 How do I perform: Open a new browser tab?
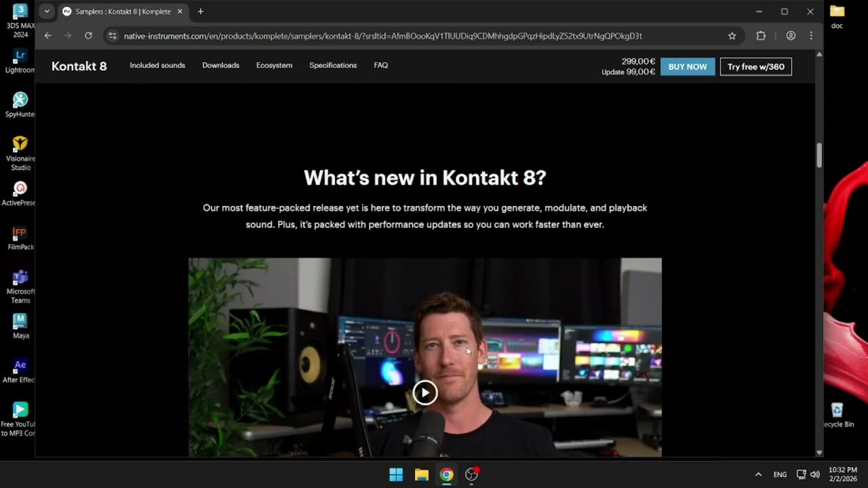(x=201, y=12)
